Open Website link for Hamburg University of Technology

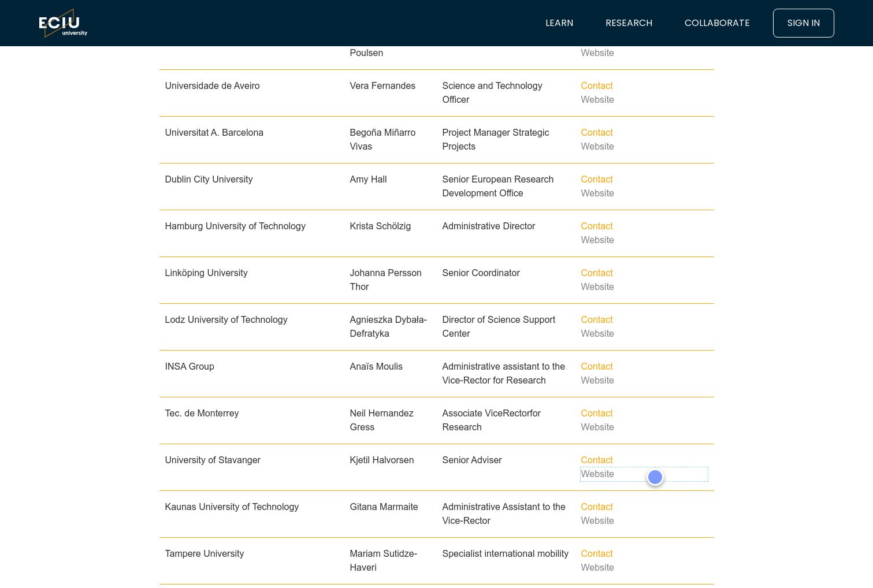pyautogui.click(x=597, y=240)
